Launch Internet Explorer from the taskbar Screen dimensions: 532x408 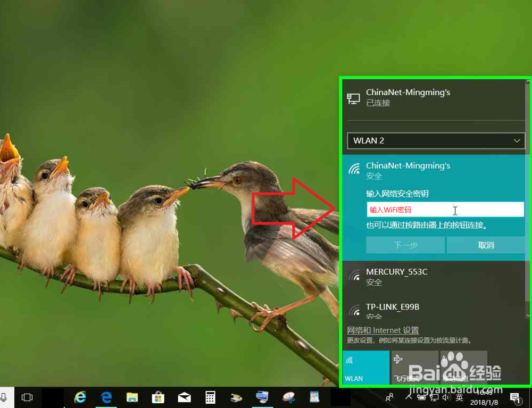tap(80, 397)
